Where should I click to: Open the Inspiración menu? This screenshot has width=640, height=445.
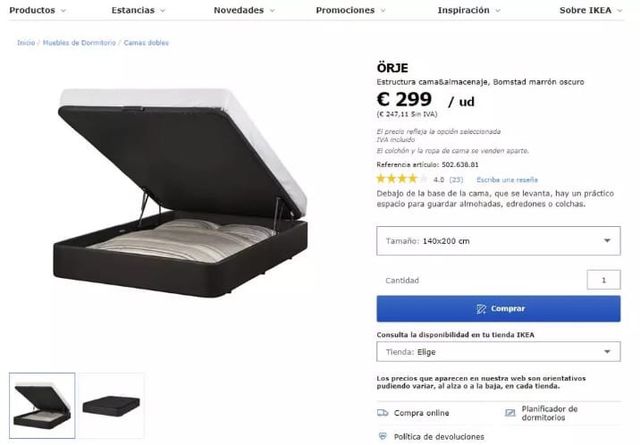469,10
